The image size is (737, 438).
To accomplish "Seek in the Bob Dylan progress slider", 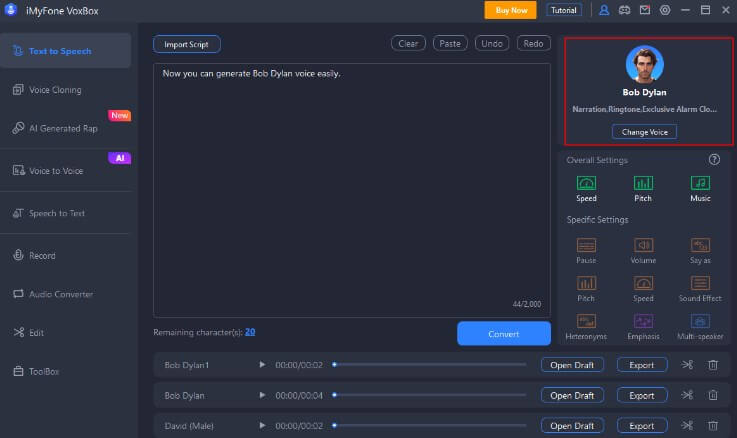I will coord(430,395).
